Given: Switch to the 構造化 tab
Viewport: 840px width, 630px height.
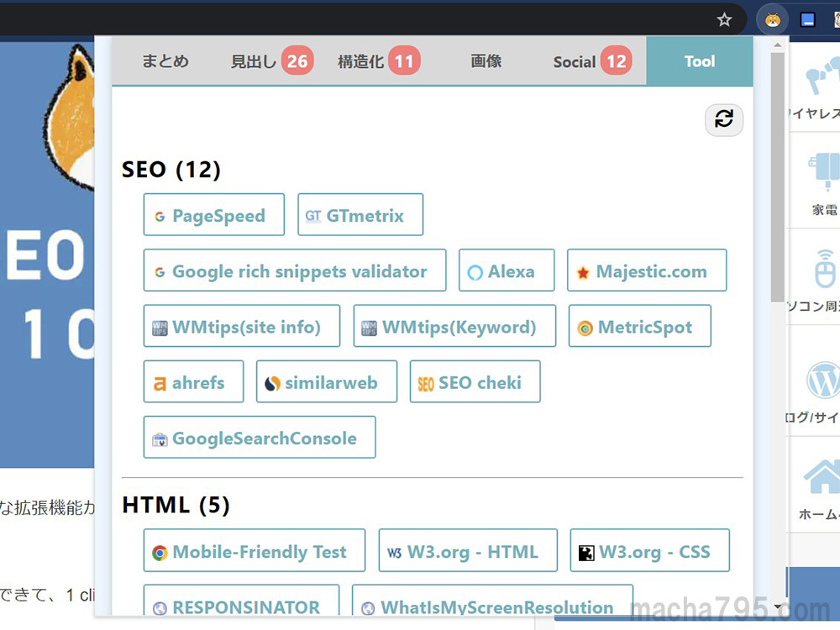Looking at the screenshot, I should click(x=378, y=61).
